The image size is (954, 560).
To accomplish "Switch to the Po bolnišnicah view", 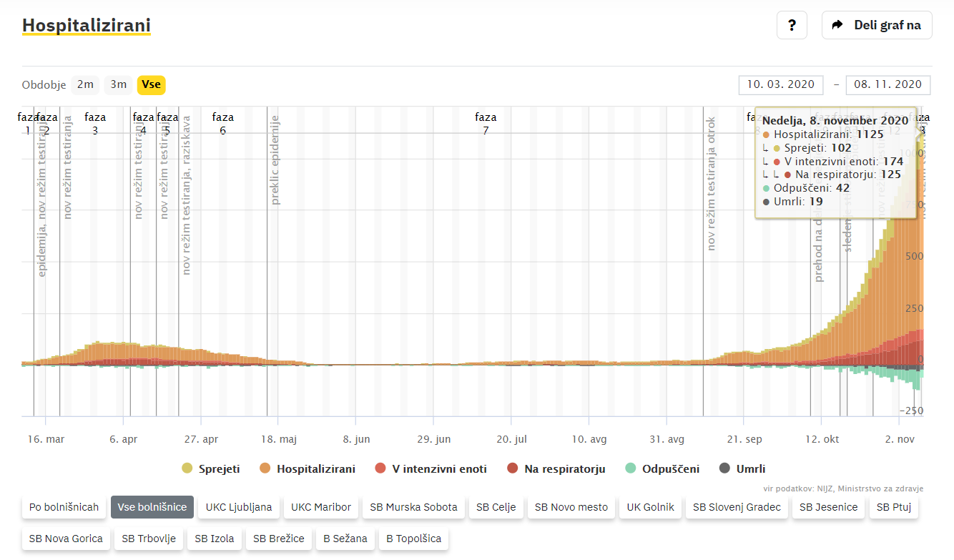I will click(64, 507).
